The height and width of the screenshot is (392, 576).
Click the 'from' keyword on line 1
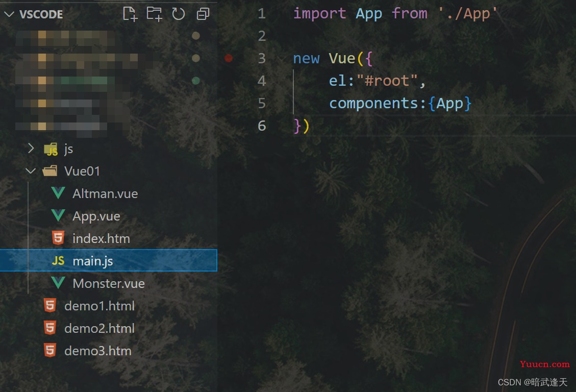(409, 14)
